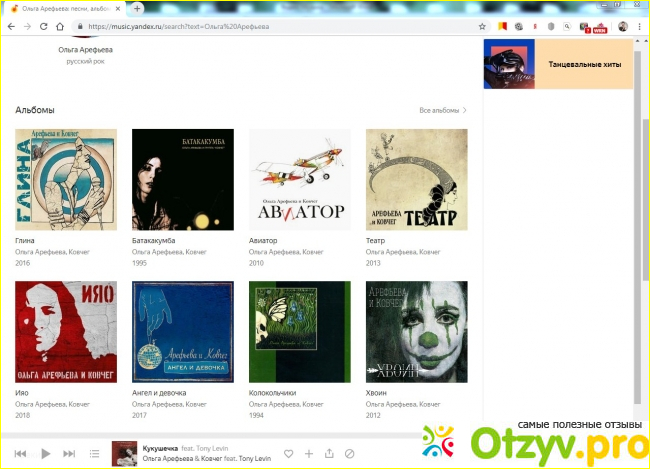Click the red Я extension icon

535,27
